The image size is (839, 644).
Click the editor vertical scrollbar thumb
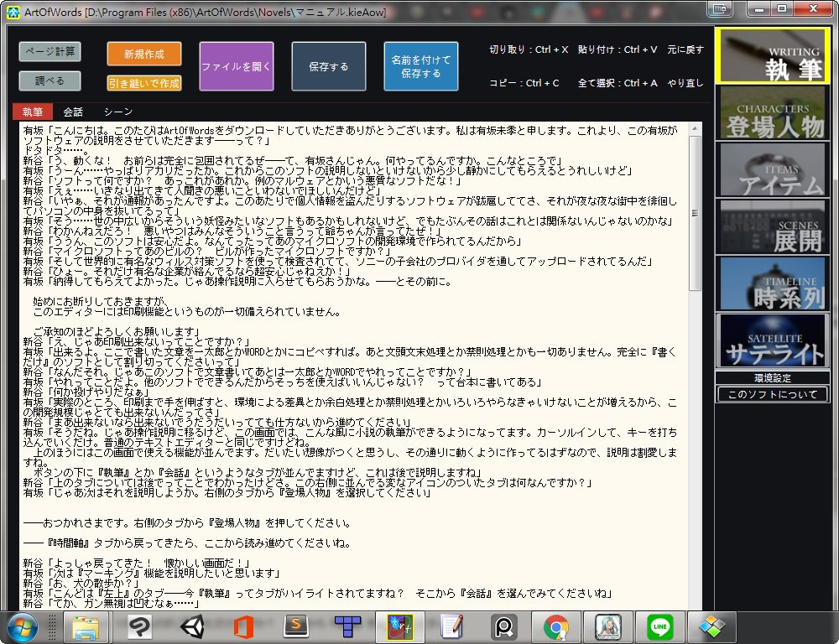(695, 213)
